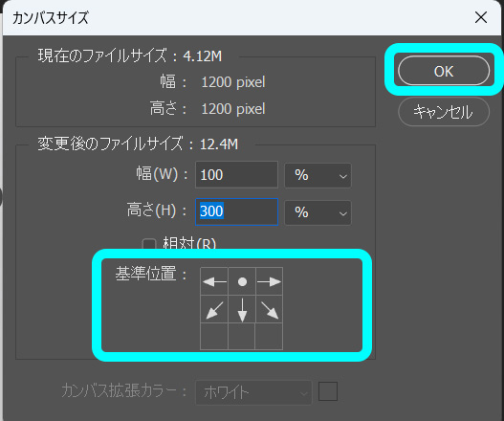Screen dimensions: 504x421
Task: Select the bottom-right empty anchor cell
Action: tap(269, 337)
